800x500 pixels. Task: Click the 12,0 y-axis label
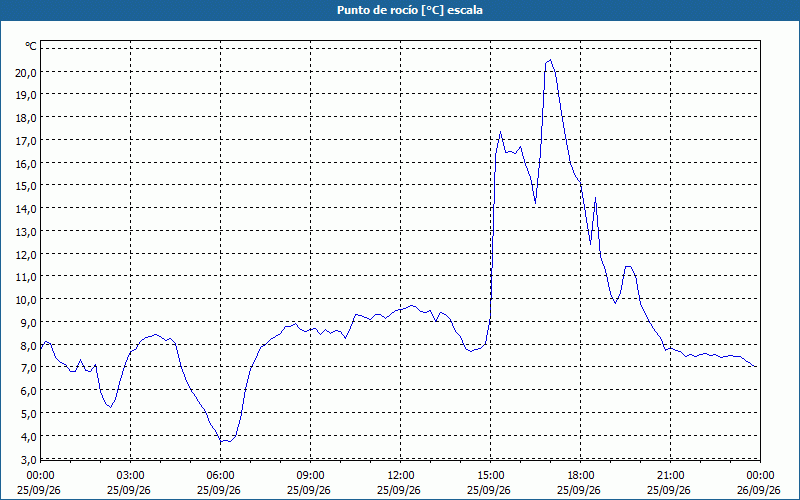[x=26, y=254]
